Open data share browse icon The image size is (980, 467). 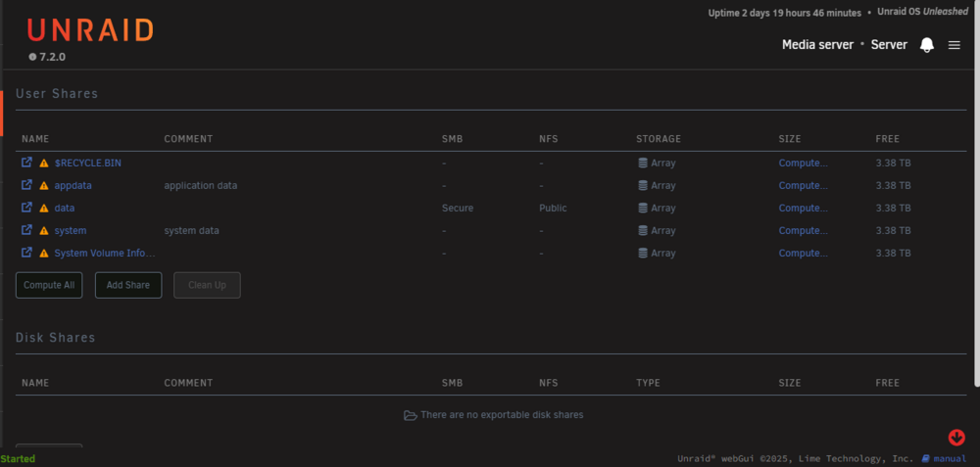tap(26, 208)
